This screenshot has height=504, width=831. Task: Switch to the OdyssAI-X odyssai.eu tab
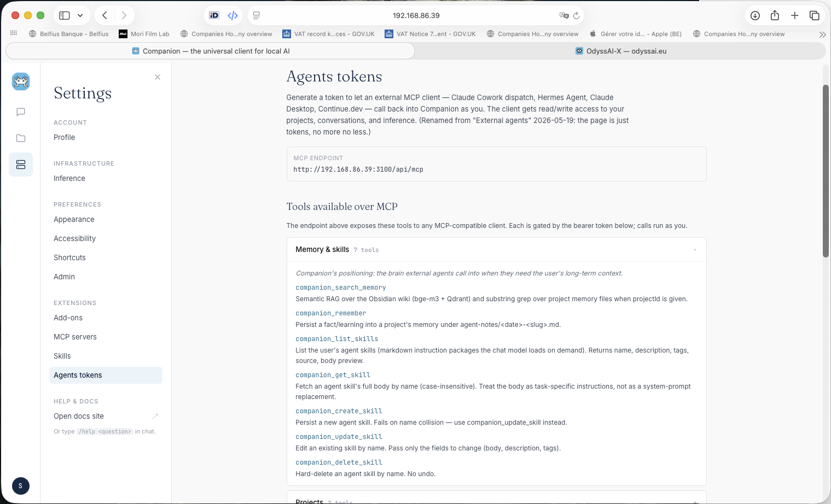click(620, 51)
